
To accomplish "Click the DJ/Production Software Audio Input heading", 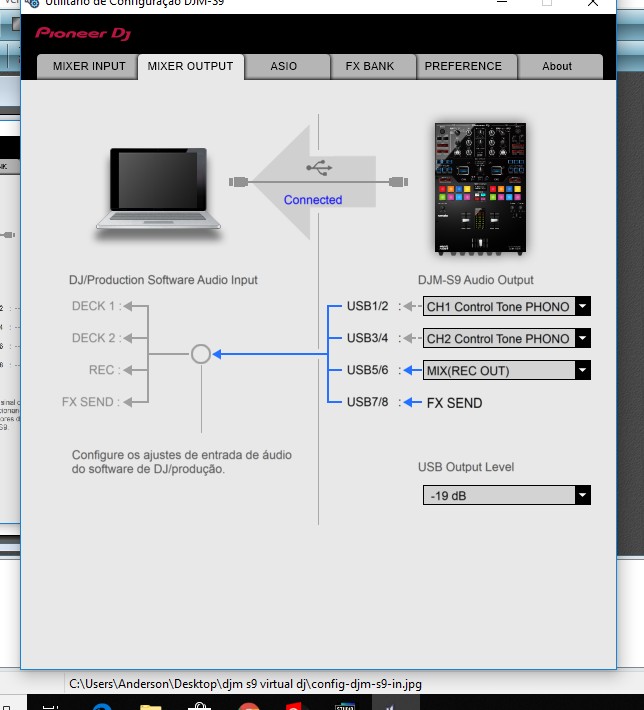I will 163,280.
